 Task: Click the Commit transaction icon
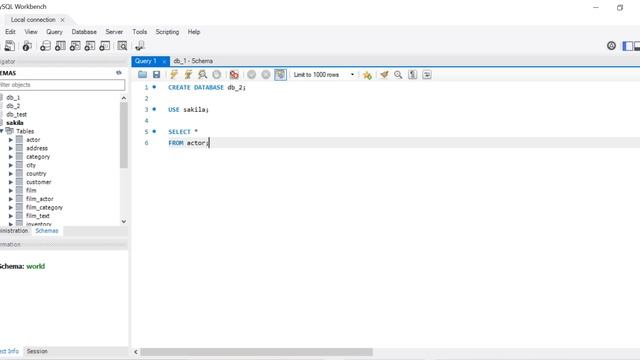(x=251, y=75)
